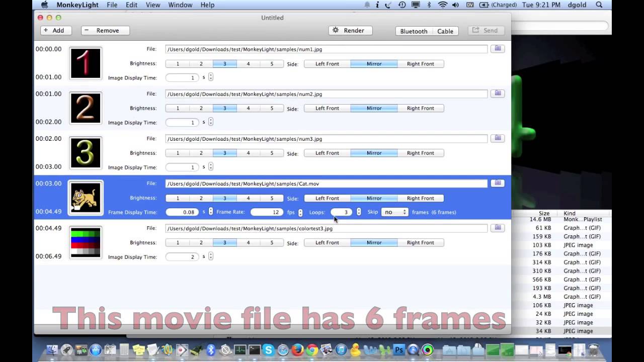Choose Left Front side for num1.jpg
644x362 pixels.
click(327, 64)
